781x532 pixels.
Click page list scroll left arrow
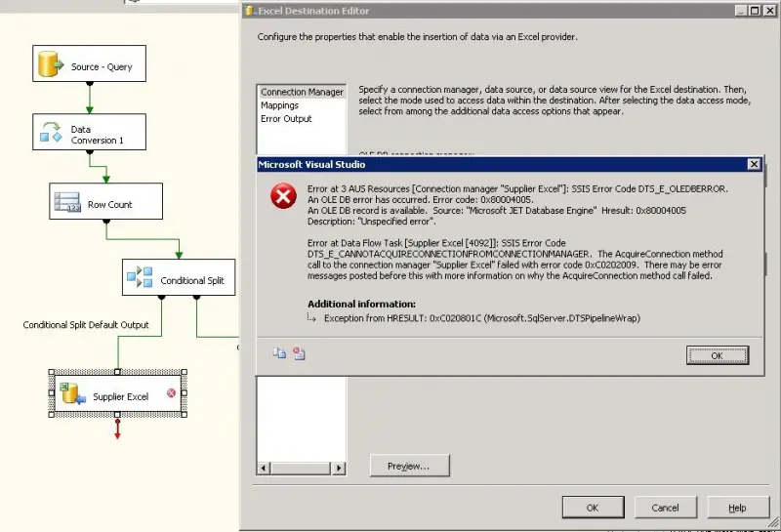coord(264,468)
